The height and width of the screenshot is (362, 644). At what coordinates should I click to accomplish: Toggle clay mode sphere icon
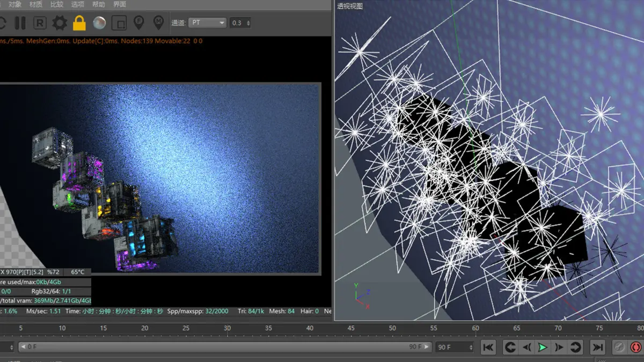pos(99,23)
